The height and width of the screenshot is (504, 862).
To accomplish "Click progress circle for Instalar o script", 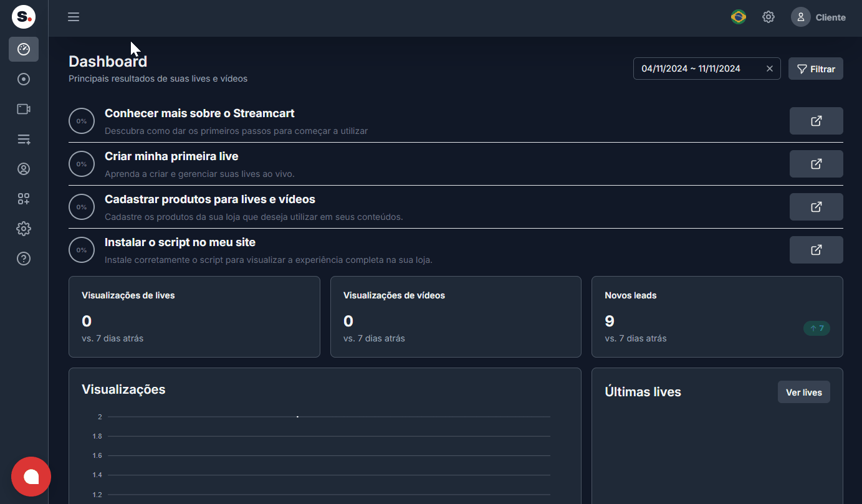I will pyautogui.click(x=82, y=250).
